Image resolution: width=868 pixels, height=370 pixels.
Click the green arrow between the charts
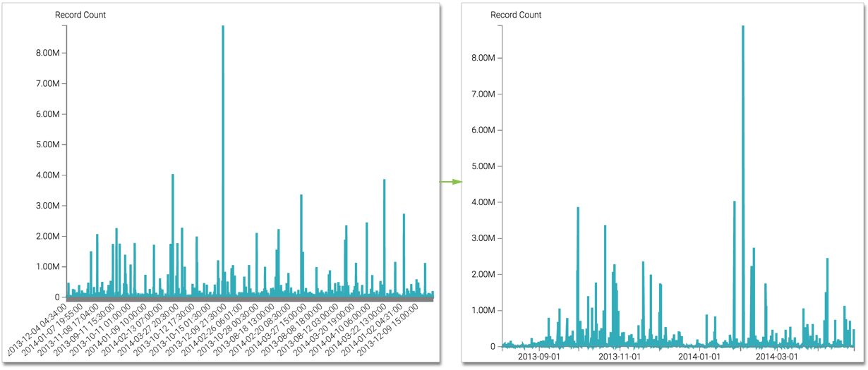[x=450, y=183]
